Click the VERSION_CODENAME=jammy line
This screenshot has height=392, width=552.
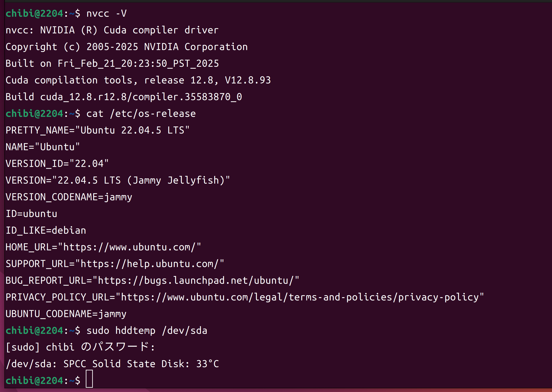(x=69, y=197)
